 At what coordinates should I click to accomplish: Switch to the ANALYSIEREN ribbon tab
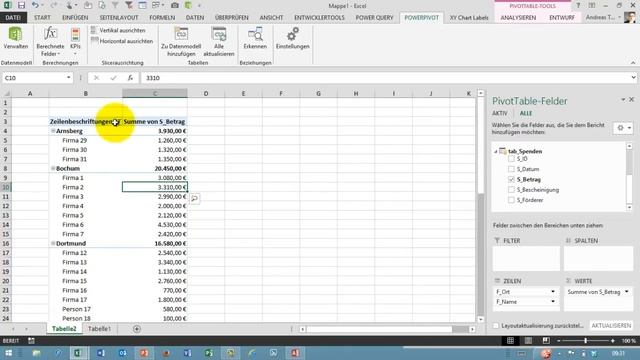click(x=518, y=18)
